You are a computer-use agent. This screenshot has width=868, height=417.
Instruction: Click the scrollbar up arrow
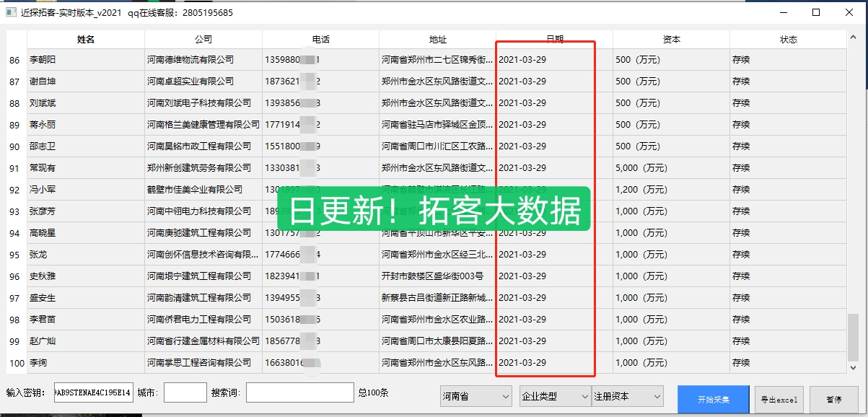854,36
